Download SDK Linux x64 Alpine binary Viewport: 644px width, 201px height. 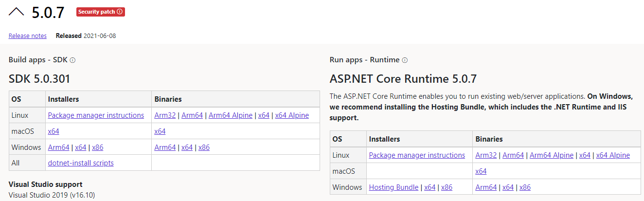click(x=292, y=115)
